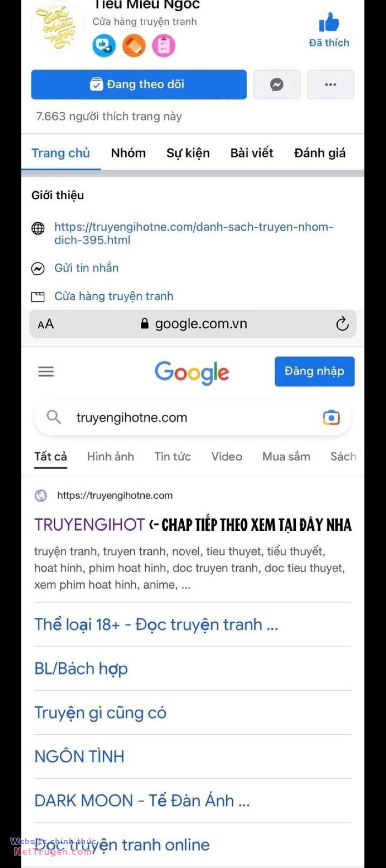
Task: Tap the orange badge icon under page name
Action: point(134,46)
